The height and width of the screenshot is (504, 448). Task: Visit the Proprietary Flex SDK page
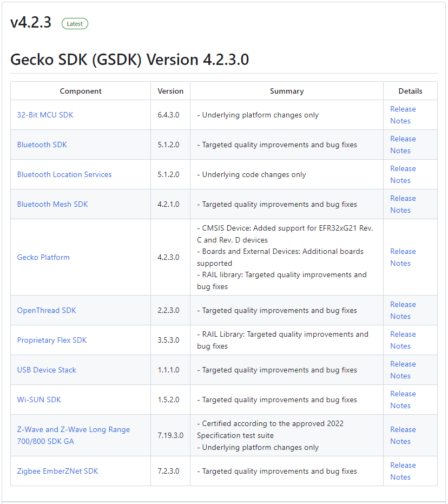pos(51,340)
